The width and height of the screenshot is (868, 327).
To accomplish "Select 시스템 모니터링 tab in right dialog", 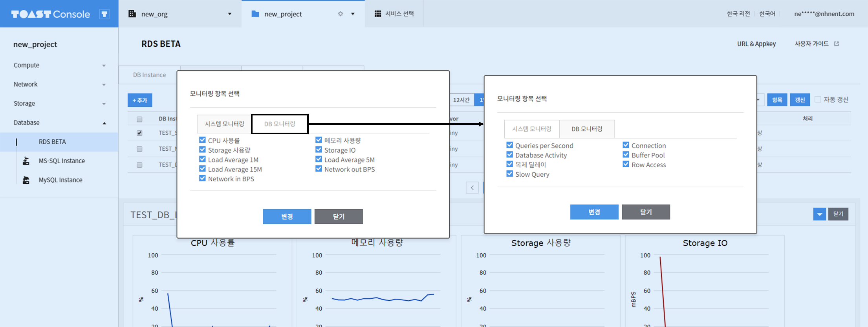I will coord(532,129).
